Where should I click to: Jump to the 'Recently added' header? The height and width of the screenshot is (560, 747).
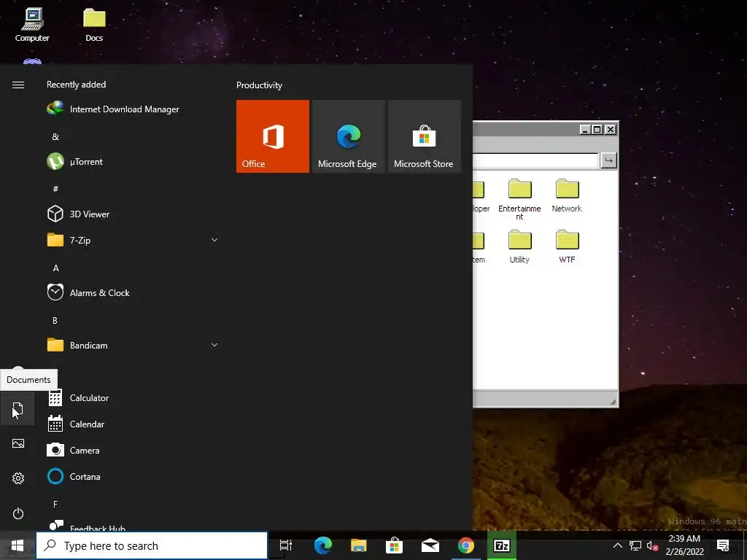76,85
